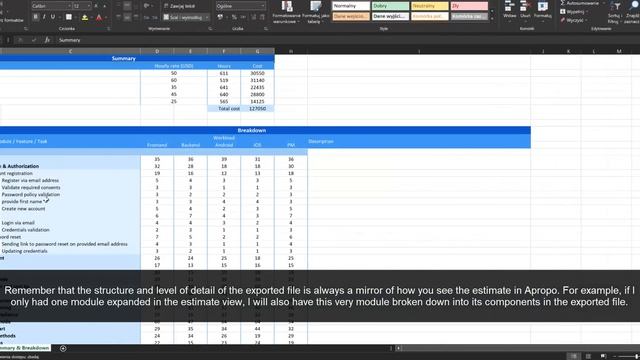
Task: Select 'Login via email' cell
Action: click(x=18, y=223)
